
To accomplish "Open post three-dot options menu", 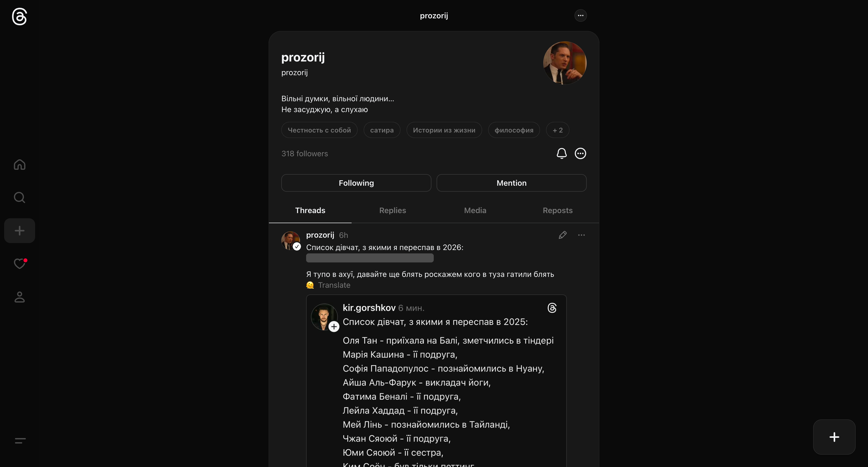I will pos(581,235).
